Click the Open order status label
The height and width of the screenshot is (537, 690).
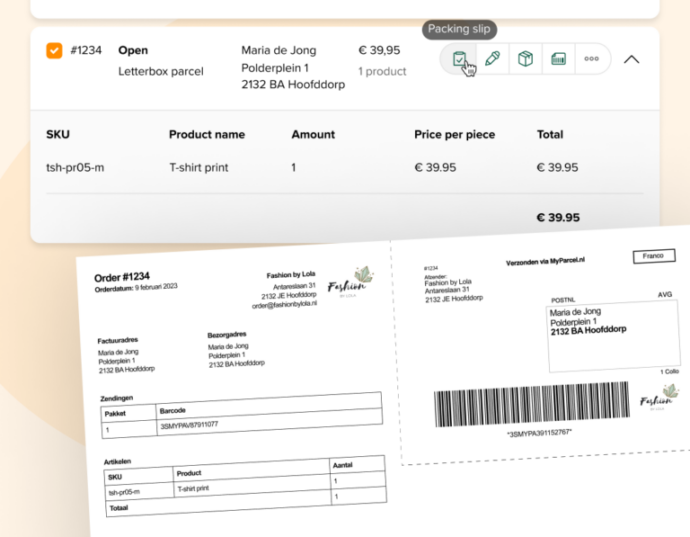[x=133, y=50]
